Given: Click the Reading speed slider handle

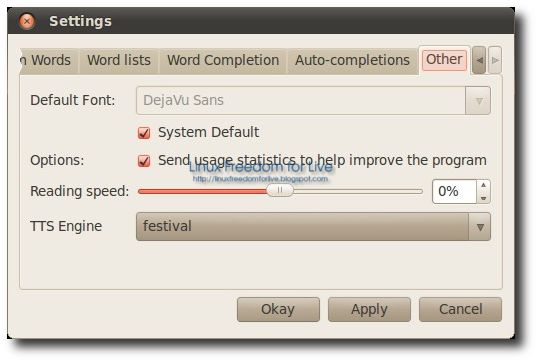Looking at the screenshot, I should pos(280,190).
